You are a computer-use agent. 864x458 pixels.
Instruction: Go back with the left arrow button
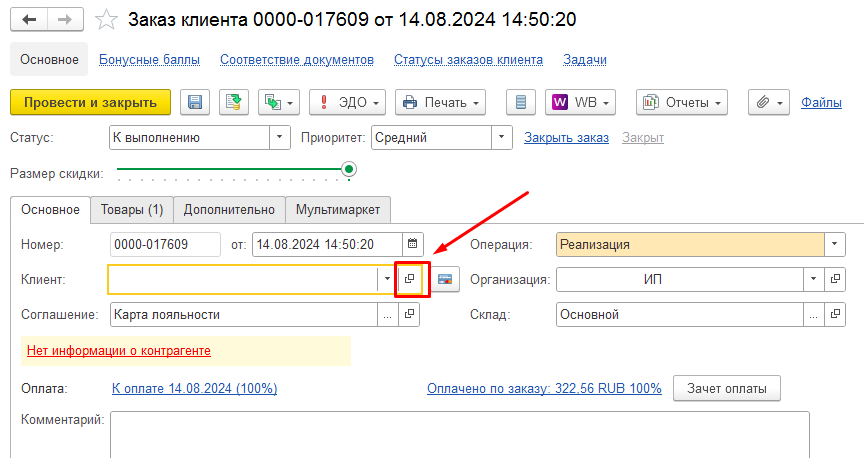click(29, 20)
